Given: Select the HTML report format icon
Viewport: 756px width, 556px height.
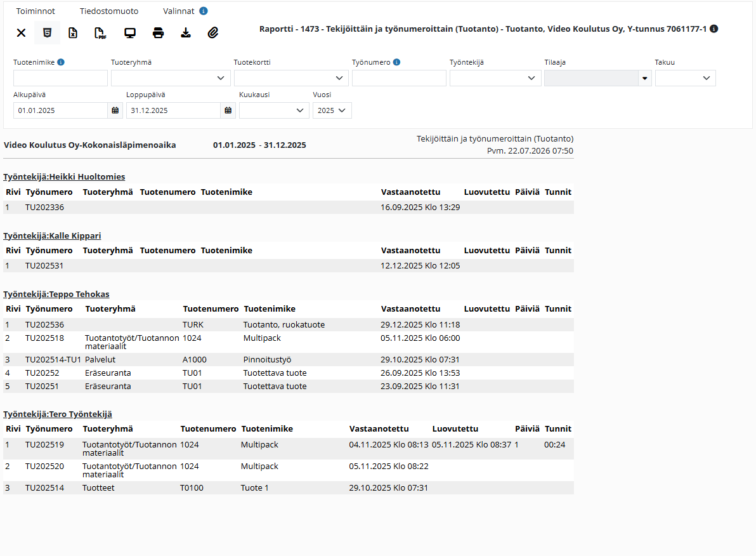Looking at the screenshot, I should click(x=47, y=33).
